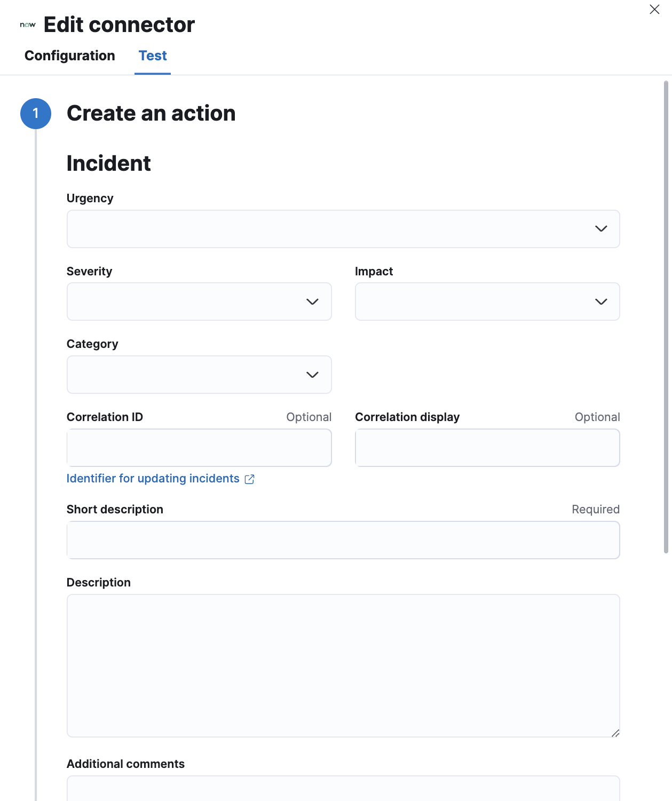
Task: Open the Impact dropdown
Action: pyautogui.click(x=487, y=302)
